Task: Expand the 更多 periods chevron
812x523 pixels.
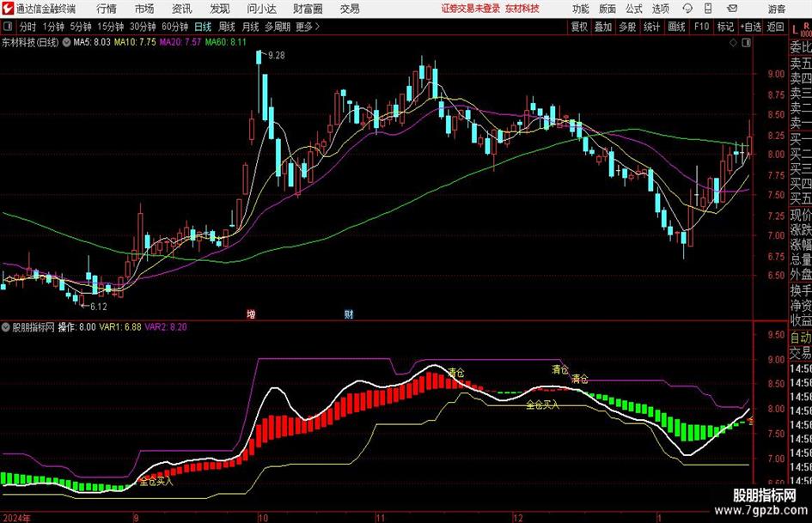Action: [308, 27]
